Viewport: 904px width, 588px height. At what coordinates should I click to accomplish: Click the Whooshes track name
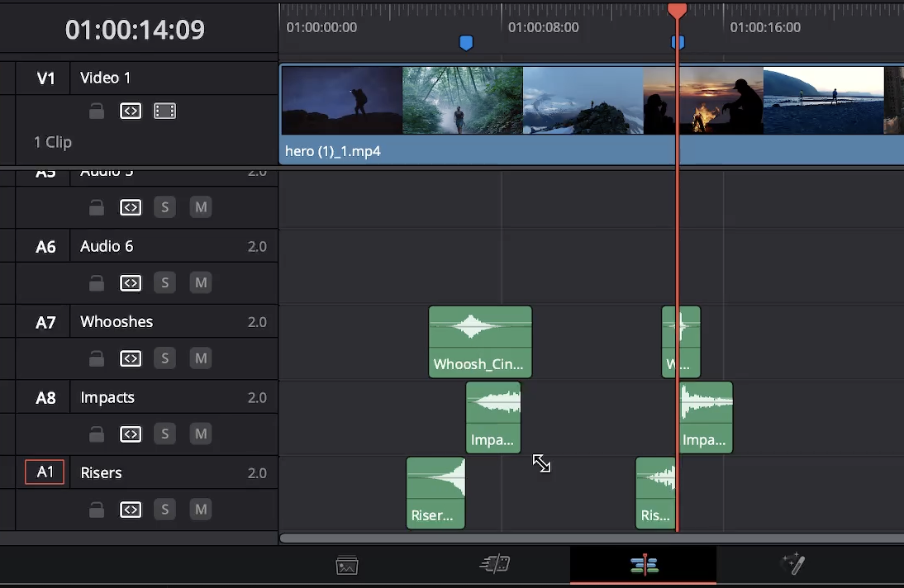click(x=117, y=322)
